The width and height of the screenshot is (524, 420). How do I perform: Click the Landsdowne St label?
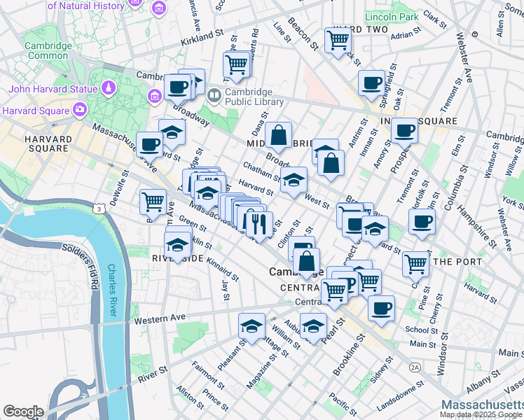[400, 396]
